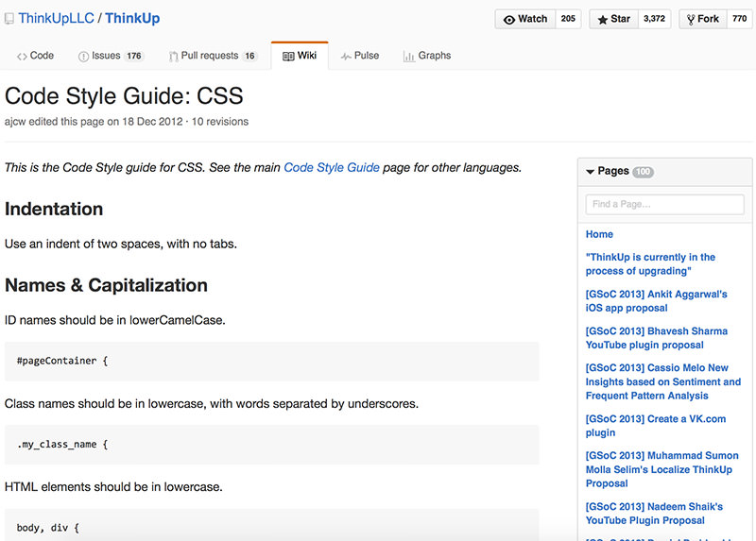
Task: Open Muhammad Sumon Molla Selim's Localize proposal
Action: pyautogui.click(x=661, y=469)
